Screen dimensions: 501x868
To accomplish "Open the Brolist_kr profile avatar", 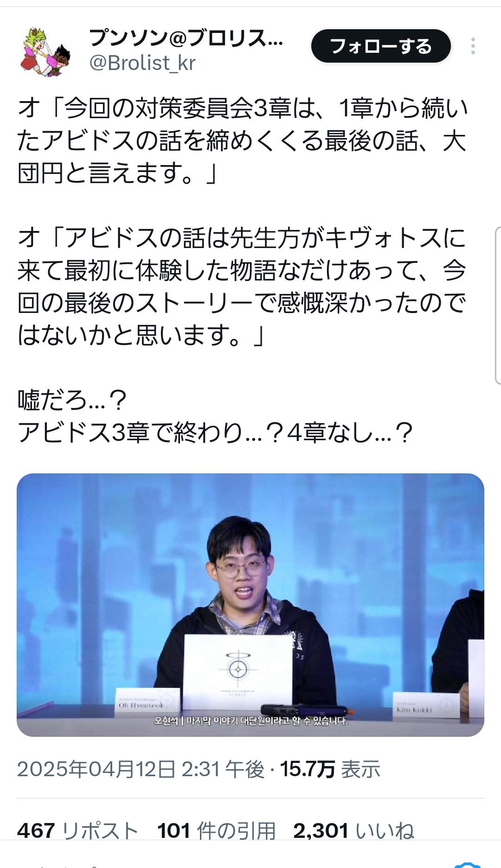I will click(x=45, y=52).
